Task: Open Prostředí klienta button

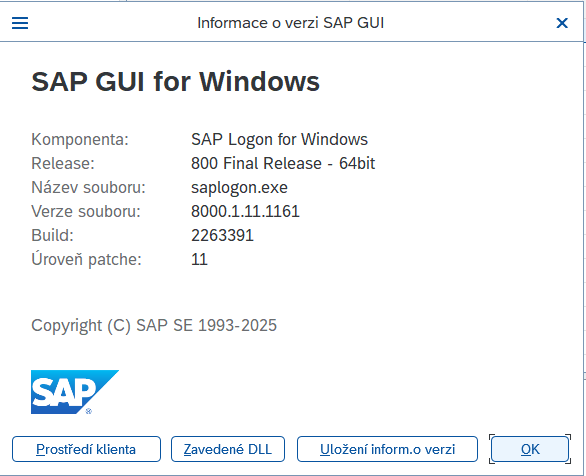Action: [x=86, y=449]
